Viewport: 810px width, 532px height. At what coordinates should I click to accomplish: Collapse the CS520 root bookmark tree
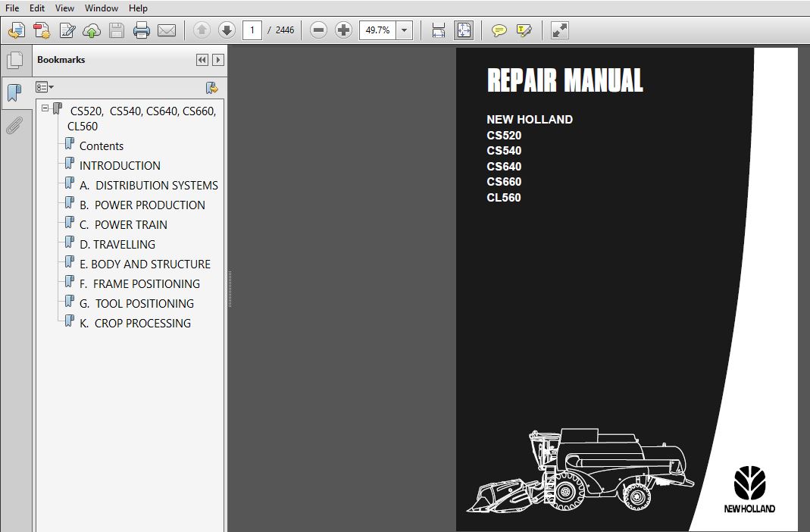tap(45, 108)
